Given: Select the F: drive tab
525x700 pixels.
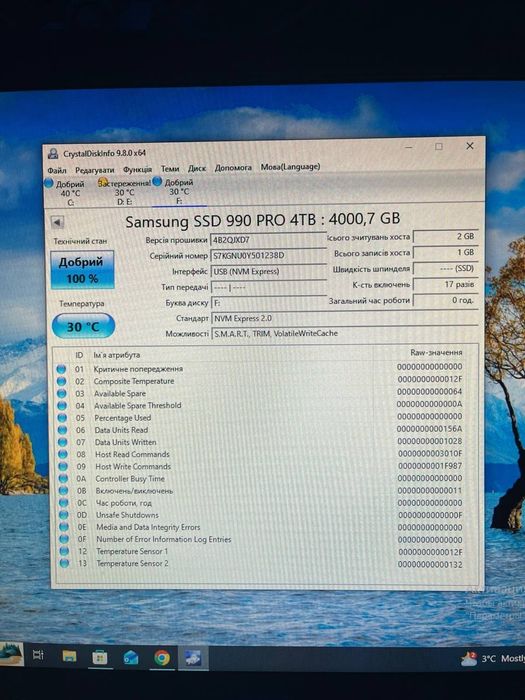Looking at the screenshot, I should 179,192.
